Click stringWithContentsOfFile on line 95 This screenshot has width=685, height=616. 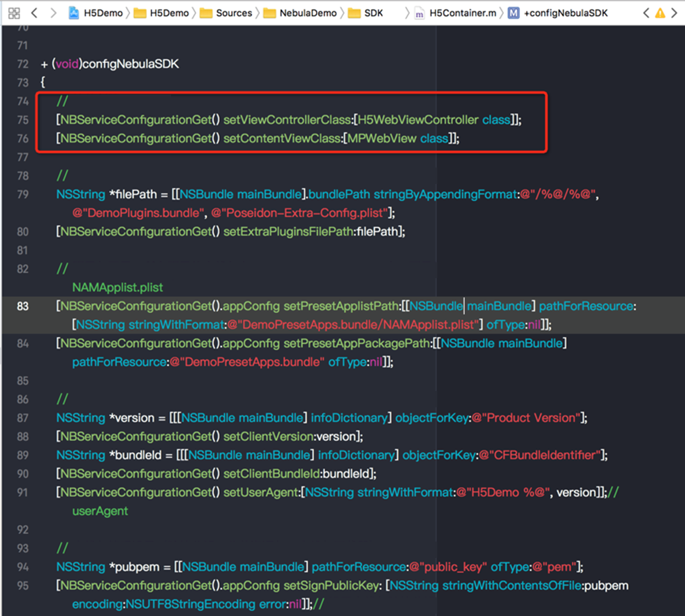[x=511, y=585]
